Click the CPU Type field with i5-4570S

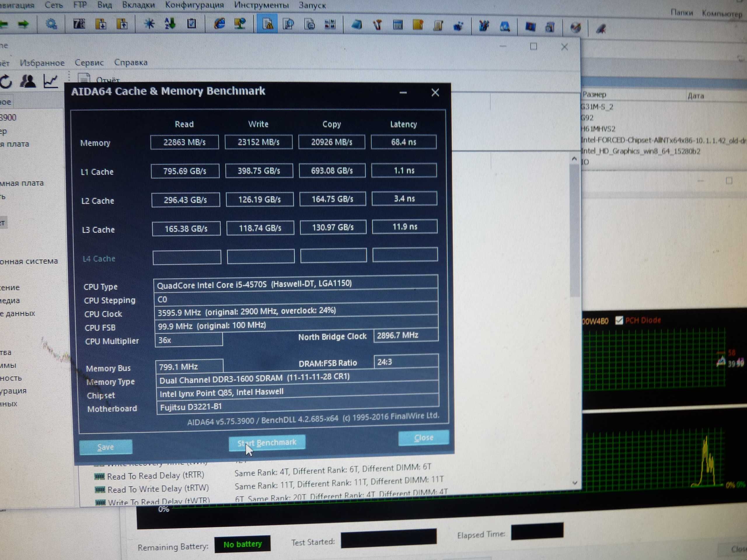pos(296,284)
